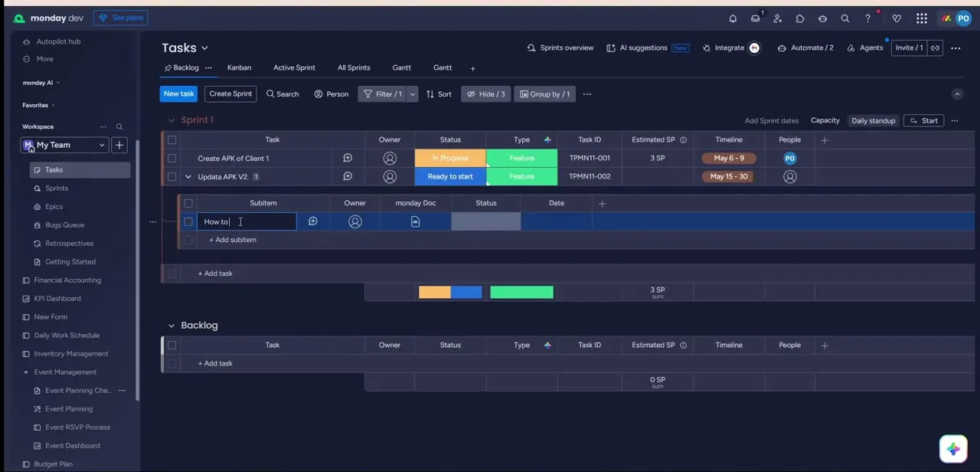The image size is (980, 472).
Task: Click the In Progress status cell
Action: click(x=450, y=159)
